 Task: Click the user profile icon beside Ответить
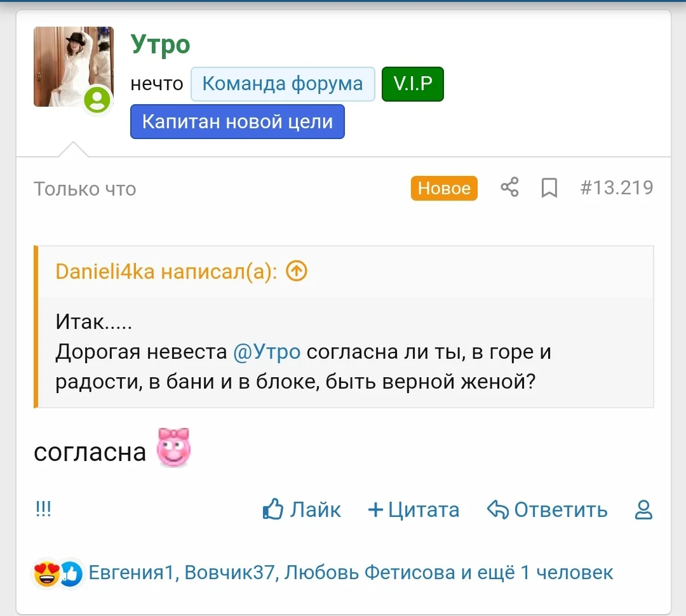click(644, 510)
